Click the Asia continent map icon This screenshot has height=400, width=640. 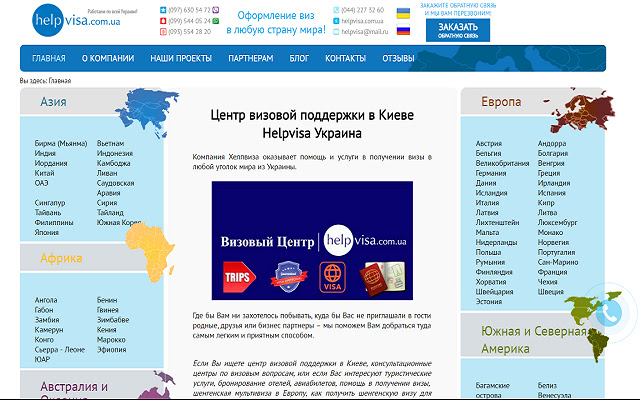coord(149,112)
